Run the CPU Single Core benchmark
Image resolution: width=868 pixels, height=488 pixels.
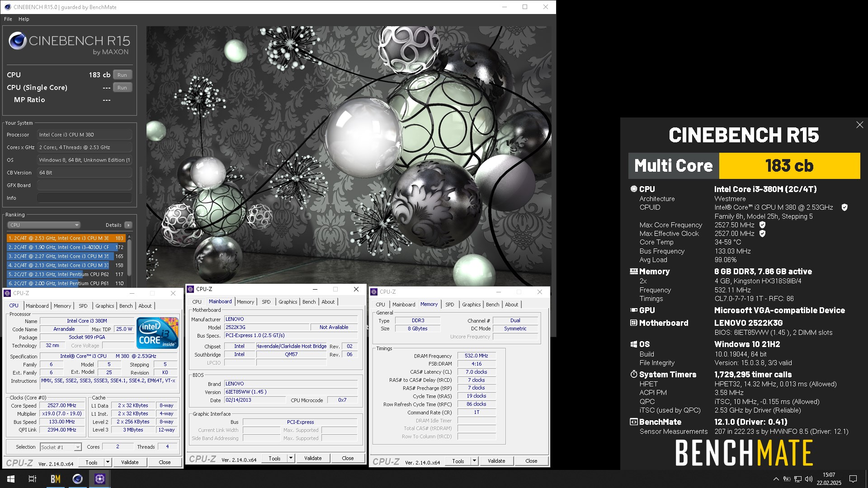coord(122,88)
